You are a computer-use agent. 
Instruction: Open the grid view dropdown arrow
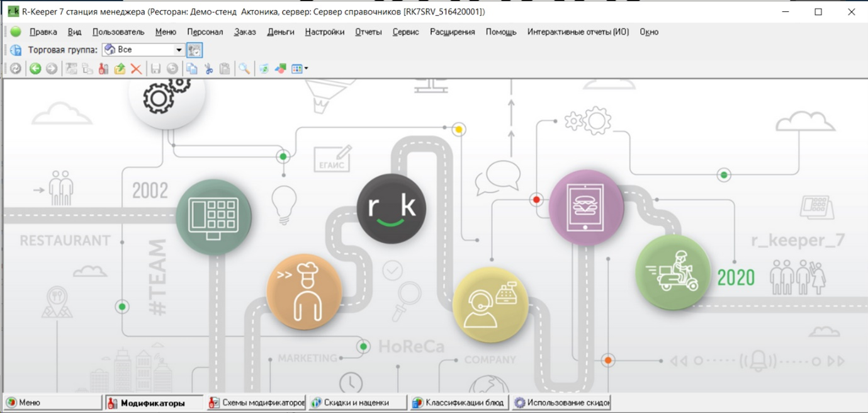pos(307,69)
